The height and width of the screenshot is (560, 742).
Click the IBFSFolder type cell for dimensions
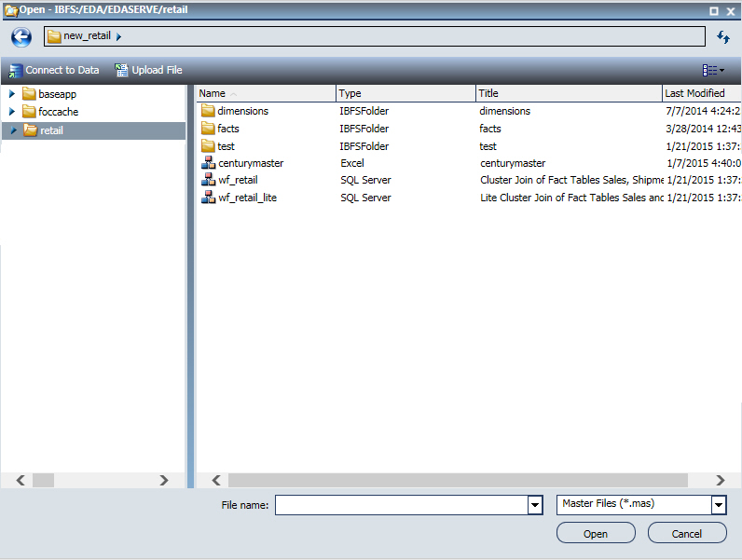tap(364, 111)
